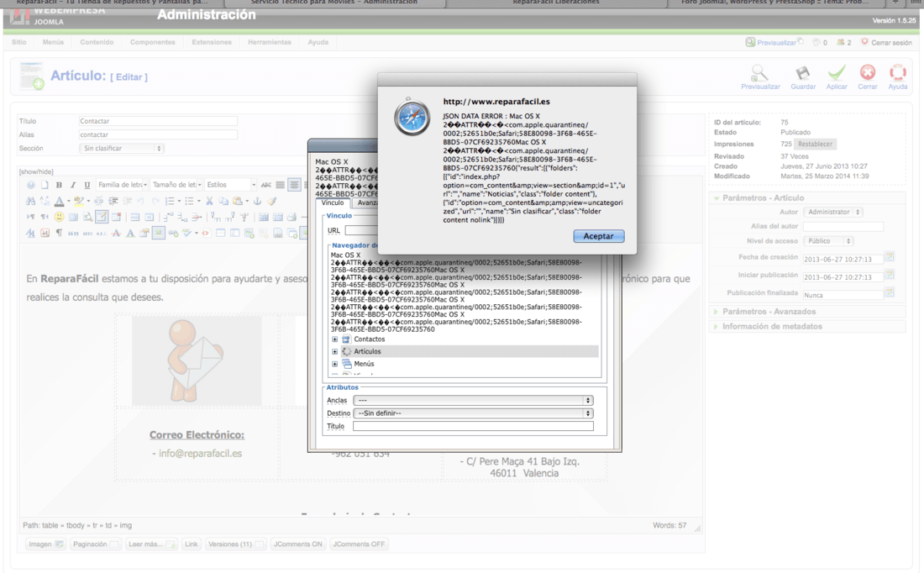Click the new document icon
Image resolution: width=924 pixels, height=573 pixels.
45,185
